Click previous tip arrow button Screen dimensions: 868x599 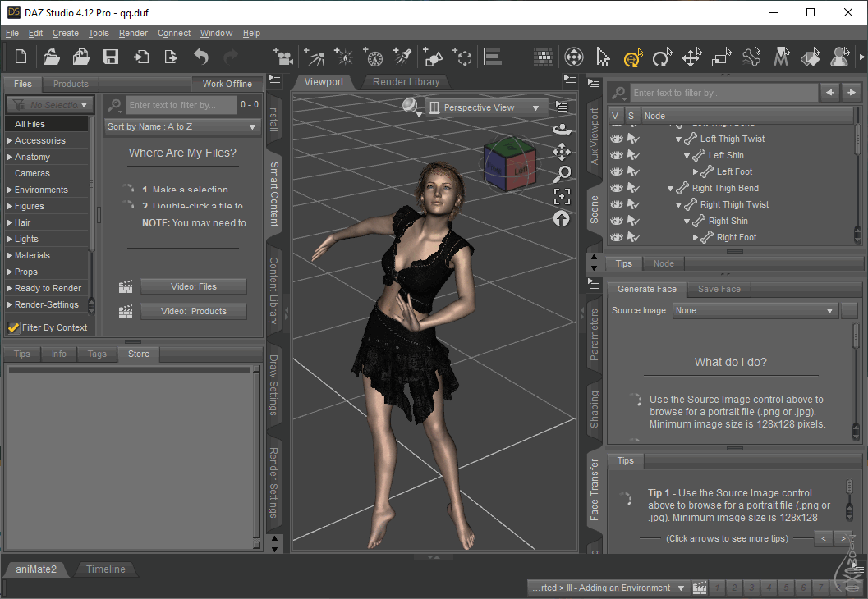823,538
